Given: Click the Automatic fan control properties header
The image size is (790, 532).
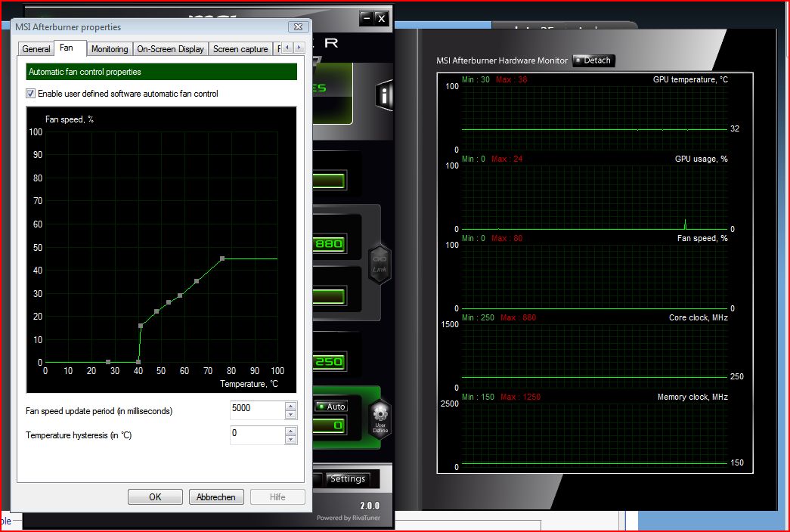Looking at the screenshot, I should [x=161, y=72].
